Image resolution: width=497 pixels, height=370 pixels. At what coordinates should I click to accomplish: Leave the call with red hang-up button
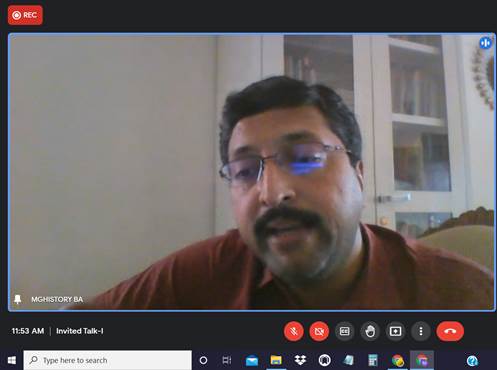[450, 331]
